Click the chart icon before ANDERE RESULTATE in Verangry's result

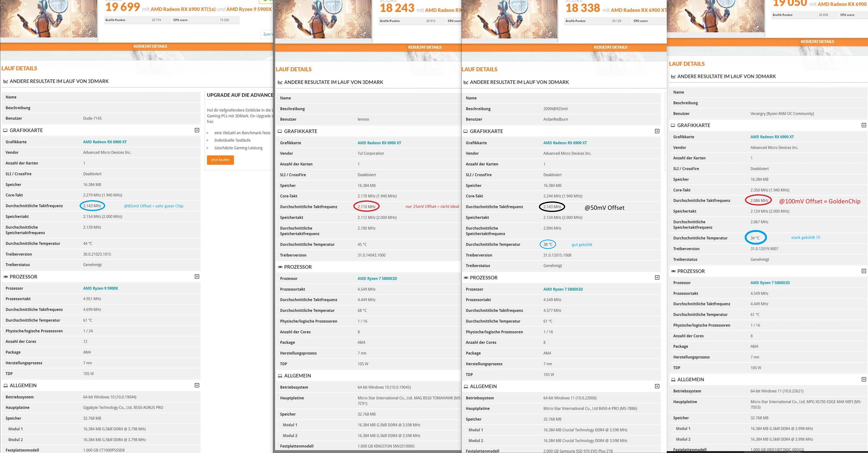(673, 77)
